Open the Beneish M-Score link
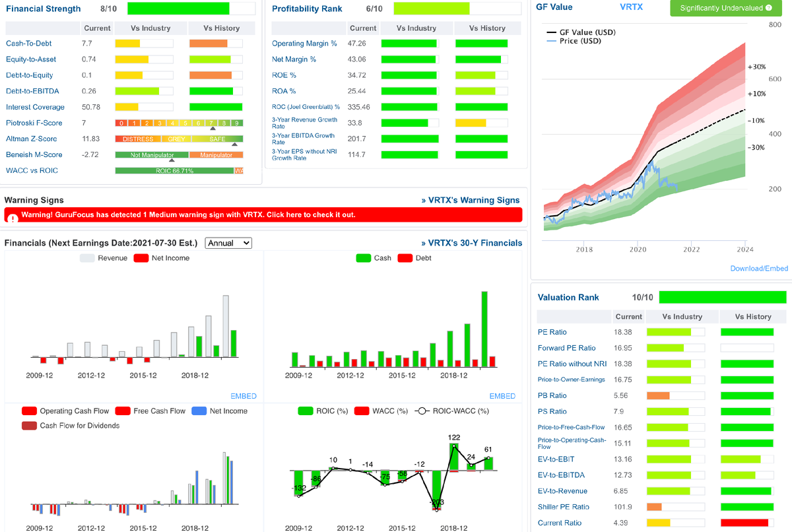The image size is (792, 532). [34, 154]
